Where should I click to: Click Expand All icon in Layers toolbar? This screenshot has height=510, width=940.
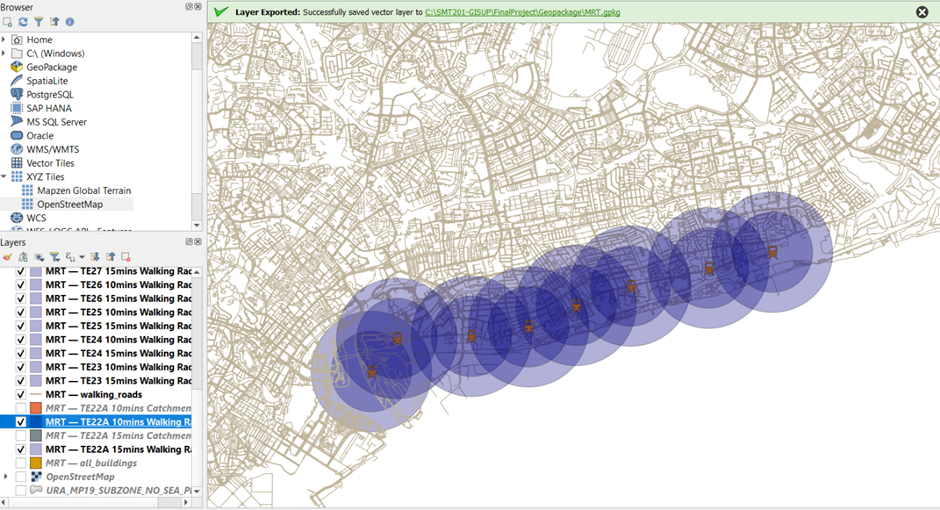(95, 257)
